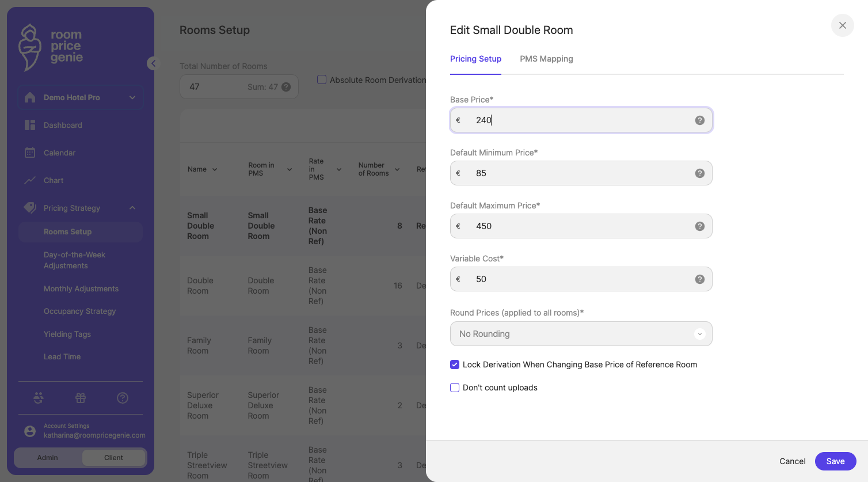Open Occupancy Strategy menu item
The height and width of the screenshot is (482, 868).
(81, 311)
